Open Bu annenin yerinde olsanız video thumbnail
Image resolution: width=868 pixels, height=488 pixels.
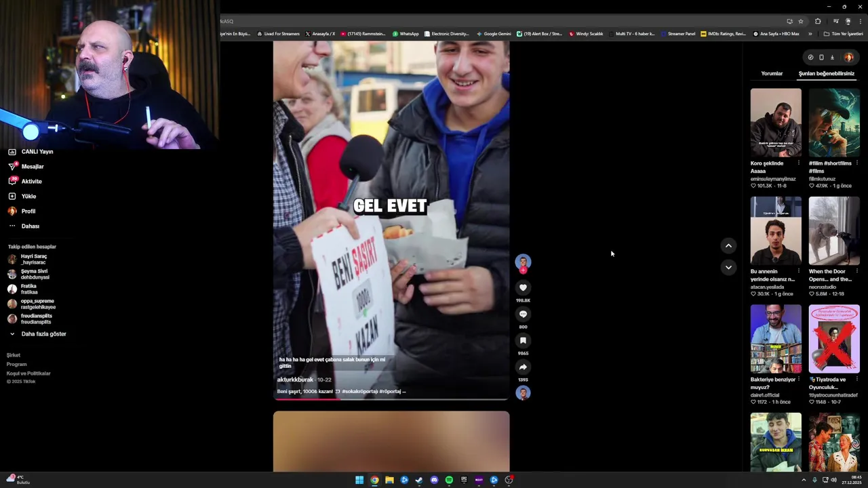(x=776, y=230)
